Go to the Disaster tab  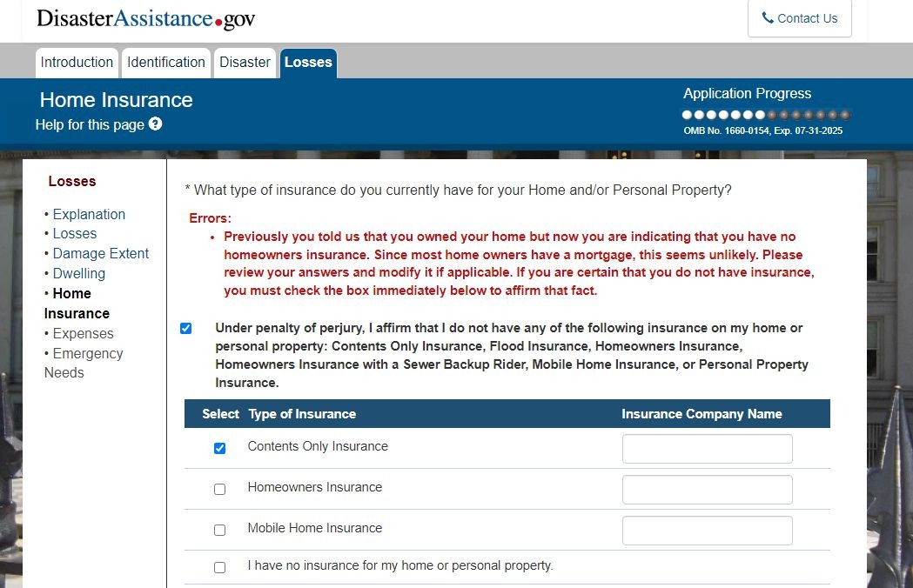pyautogui.click(x=245, y=63)
